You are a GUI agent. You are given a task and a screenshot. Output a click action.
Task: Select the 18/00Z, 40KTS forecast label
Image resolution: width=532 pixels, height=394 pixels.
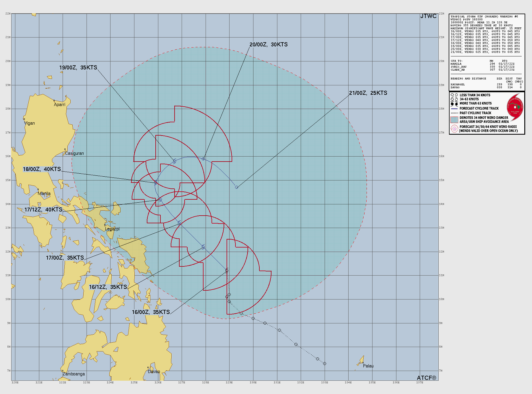click(42, 169)
